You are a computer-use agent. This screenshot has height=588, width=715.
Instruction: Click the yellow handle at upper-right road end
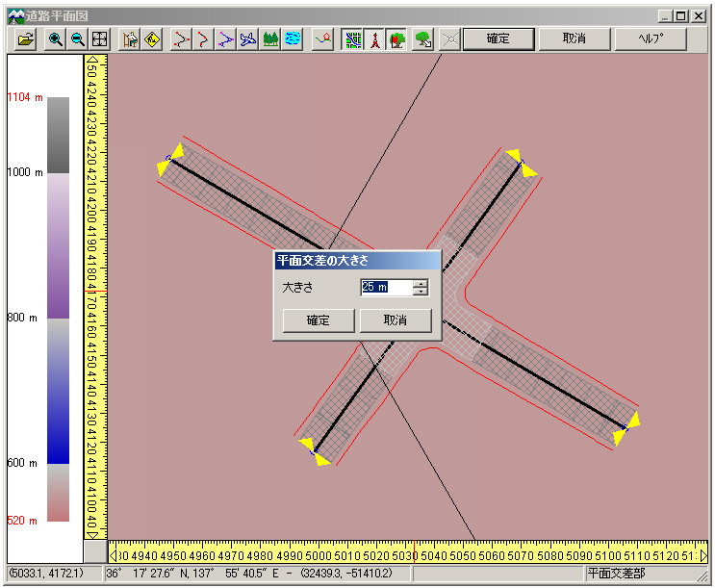[x=522, y=163]
